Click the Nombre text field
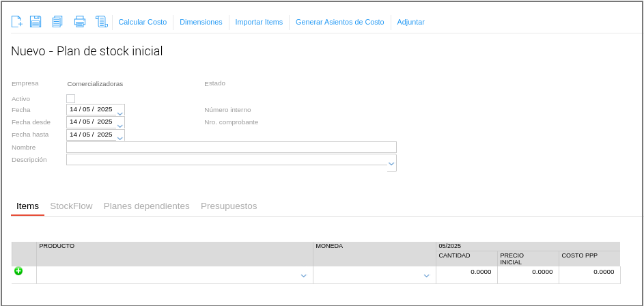Viewport: 644px width, 306px height. coord(231,148)
